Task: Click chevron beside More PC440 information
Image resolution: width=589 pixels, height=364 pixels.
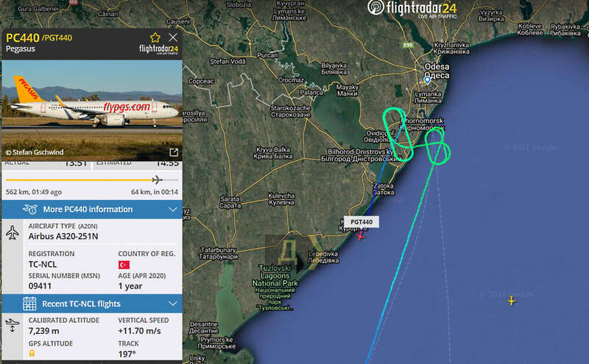Action: [x=173, y=210]
